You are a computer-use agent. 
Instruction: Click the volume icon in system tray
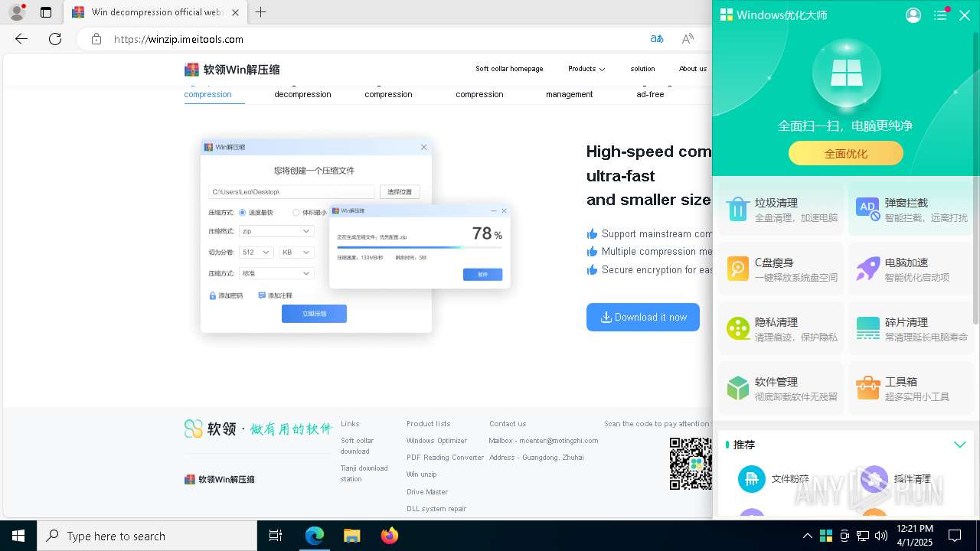point(881,536)
